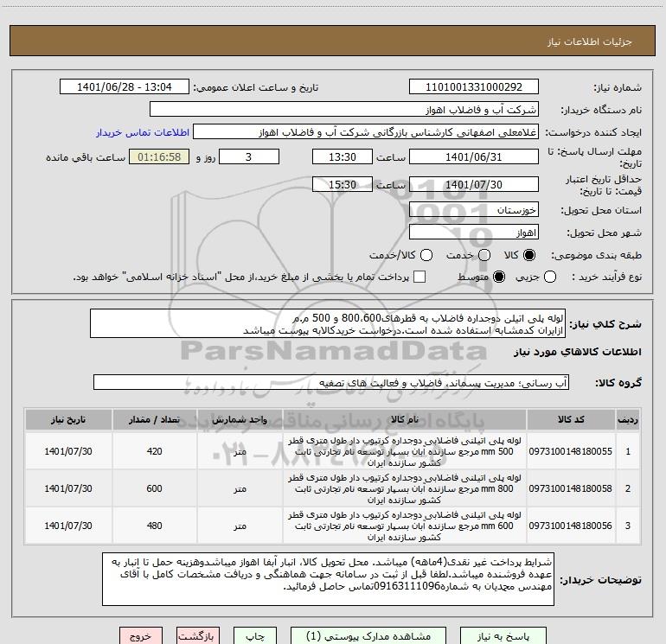Click the announcement date field 1401/06/28 - 13:04

click(x=125, y=87)
